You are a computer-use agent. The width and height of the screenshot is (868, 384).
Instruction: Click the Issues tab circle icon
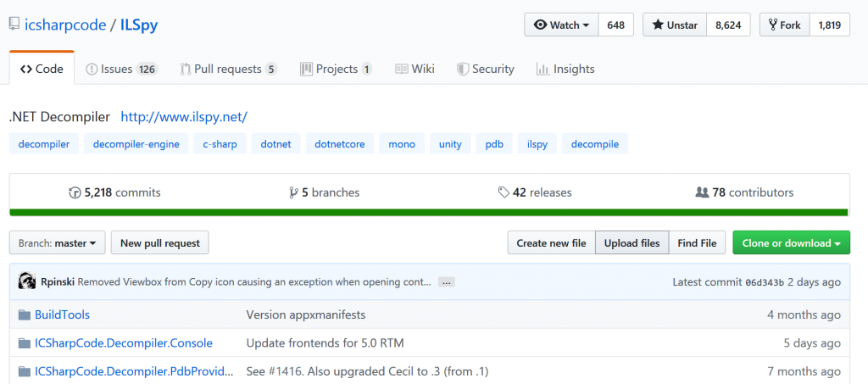click(x=92, y=70)
